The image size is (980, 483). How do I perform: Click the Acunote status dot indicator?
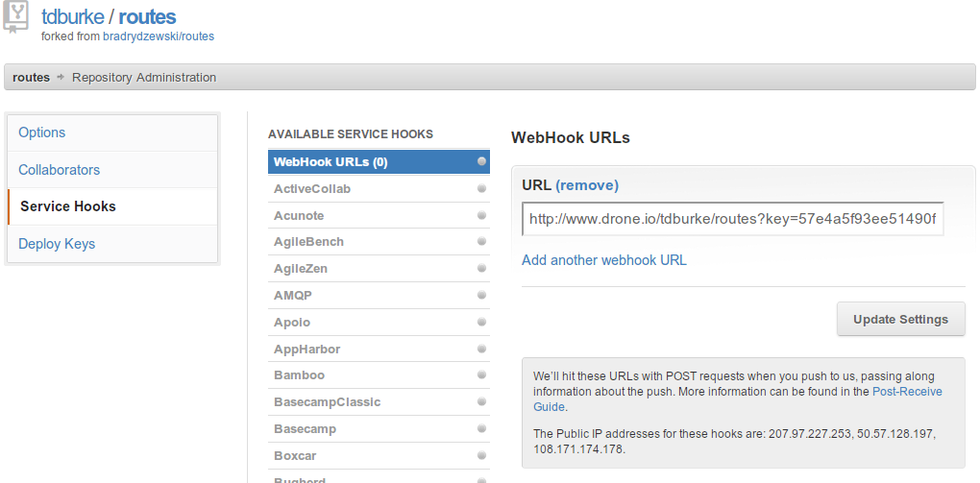point(481,215)
